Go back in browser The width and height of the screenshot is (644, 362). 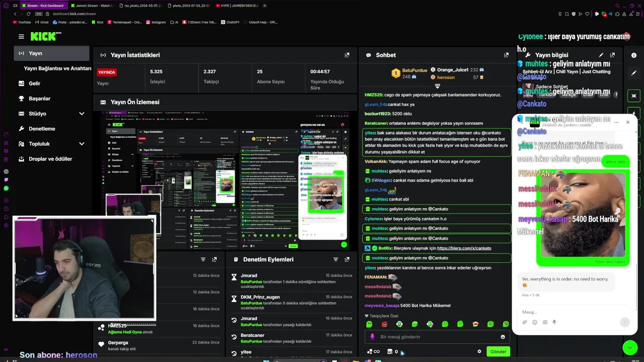[15, 14]
